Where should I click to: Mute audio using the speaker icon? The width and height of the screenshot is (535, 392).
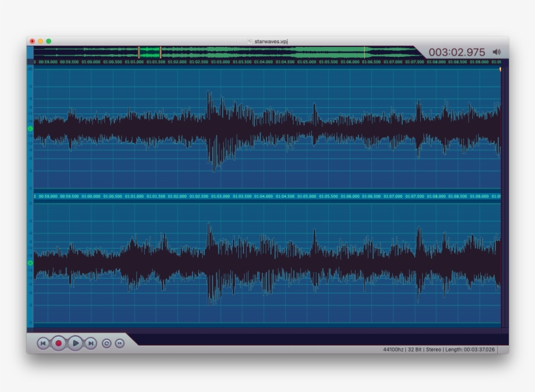(x=497, y=52)
